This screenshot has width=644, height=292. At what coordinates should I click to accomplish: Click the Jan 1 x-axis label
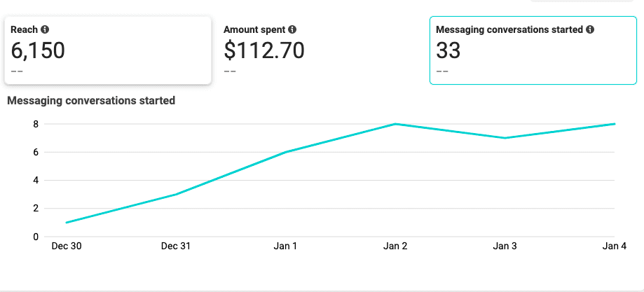285,246
